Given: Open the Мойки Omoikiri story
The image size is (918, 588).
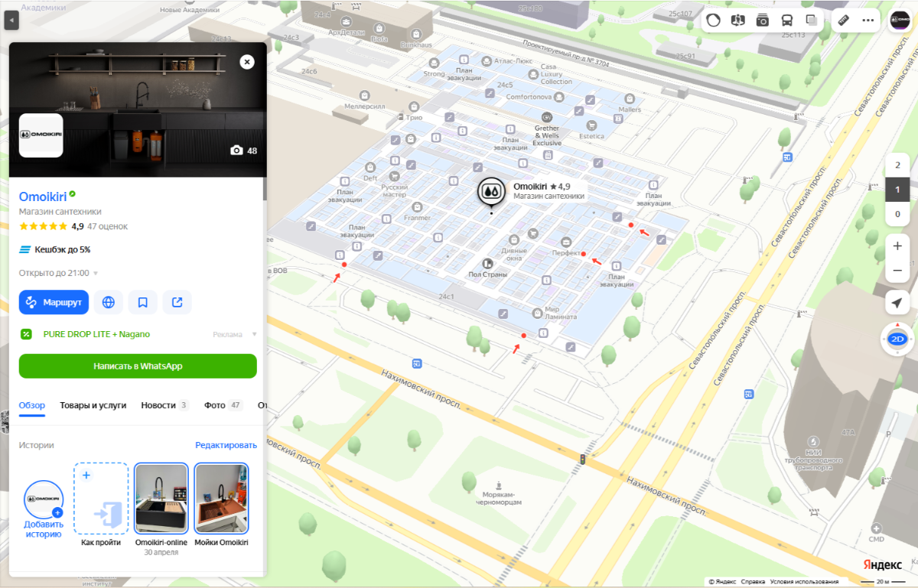Looking at the screenshot, I should click(x=221, y=498).
